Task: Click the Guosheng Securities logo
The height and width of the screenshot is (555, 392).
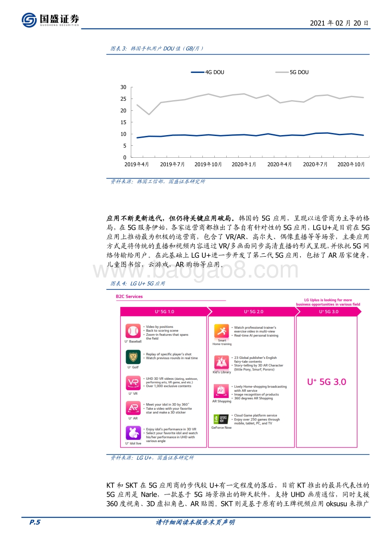Action: tap(50, 20)
